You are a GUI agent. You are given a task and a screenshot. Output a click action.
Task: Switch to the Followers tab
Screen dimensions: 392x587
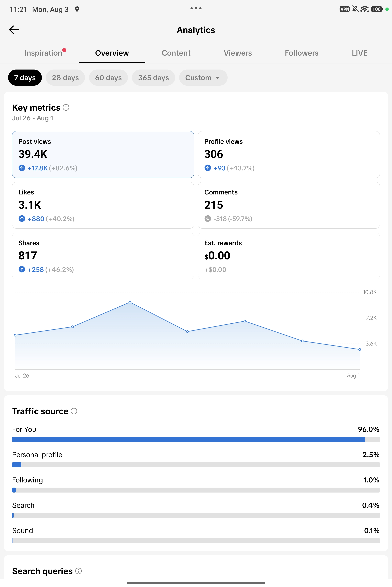pyautogui.click(x=302, y=53)
